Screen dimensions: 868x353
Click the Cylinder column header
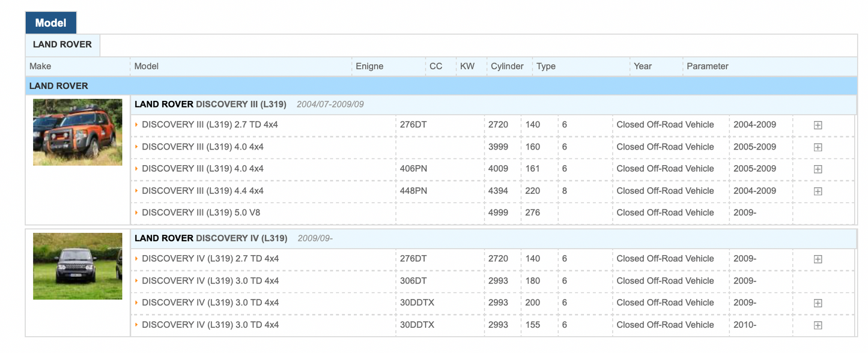507,66
